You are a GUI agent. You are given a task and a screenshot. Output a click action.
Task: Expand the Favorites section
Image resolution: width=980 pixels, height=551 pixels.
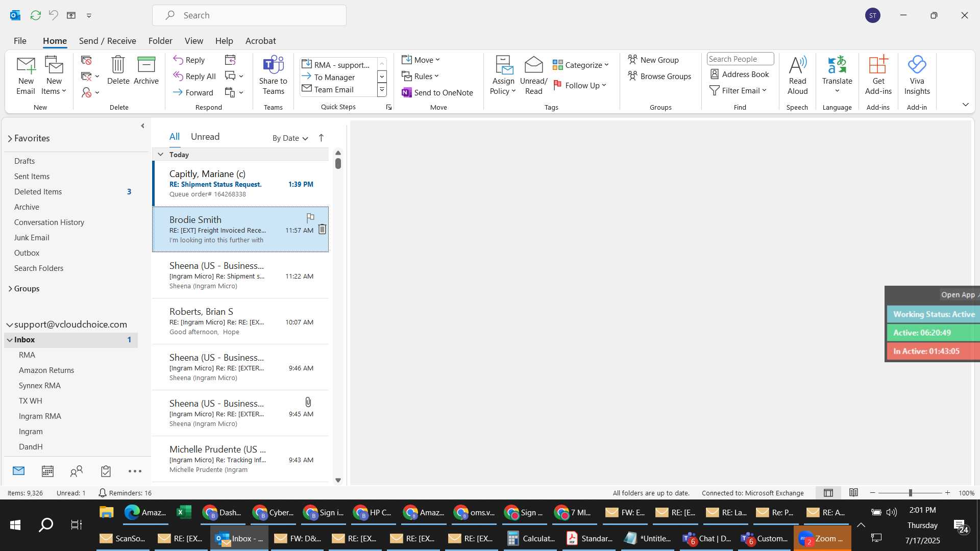coord(10,138)
